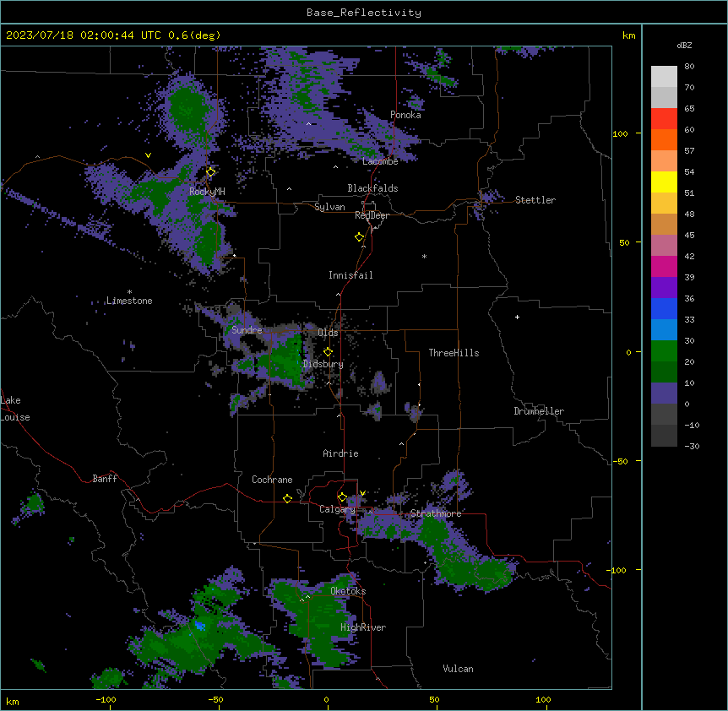Select the Cochrane label

pyautogui.click(x=272, y=480)
